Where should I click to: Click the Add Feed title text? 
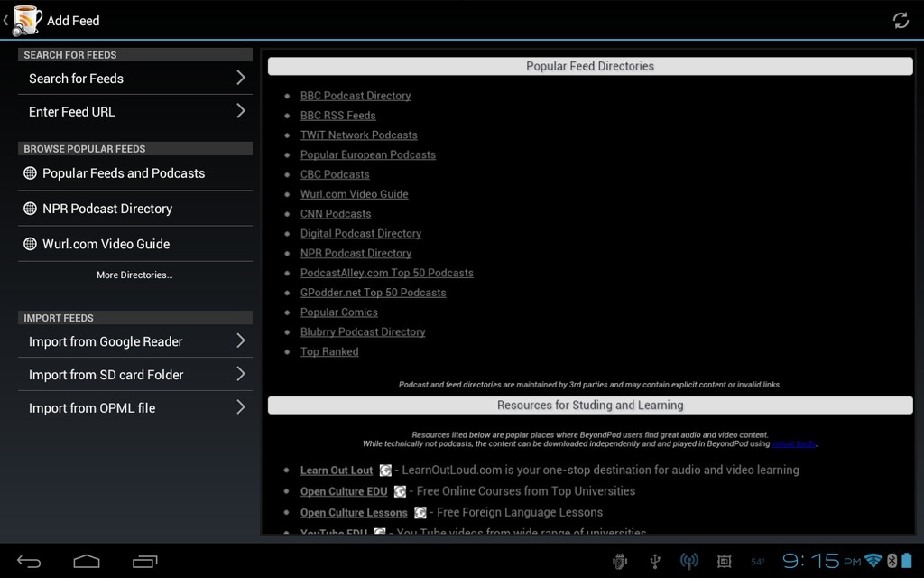[x=73, y=21]
